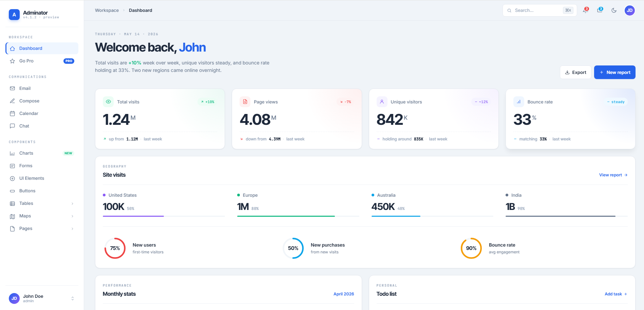Click the PRO badge beside Go Pro
The height and width of the screenshot is (310, 644).
[x=69, y=61]
